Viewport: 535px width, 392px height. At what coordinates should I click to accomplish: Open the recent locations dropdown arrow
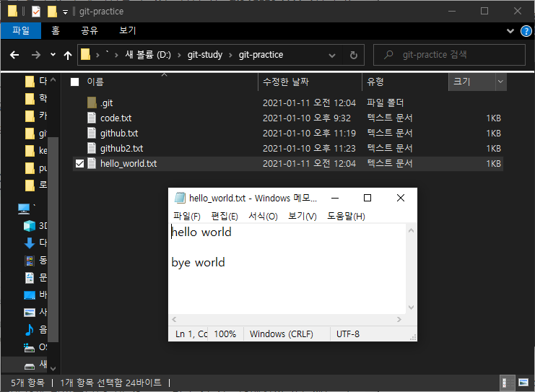53,55
